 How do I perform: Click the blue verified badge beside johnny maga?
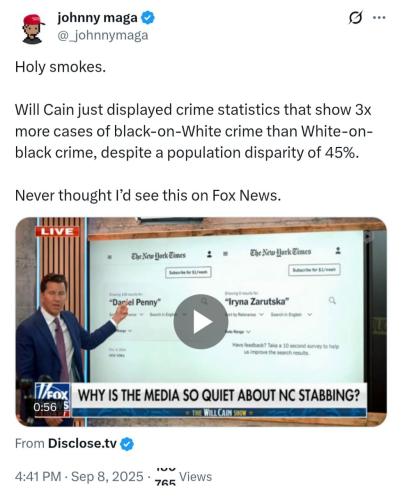tap(148, 18)
